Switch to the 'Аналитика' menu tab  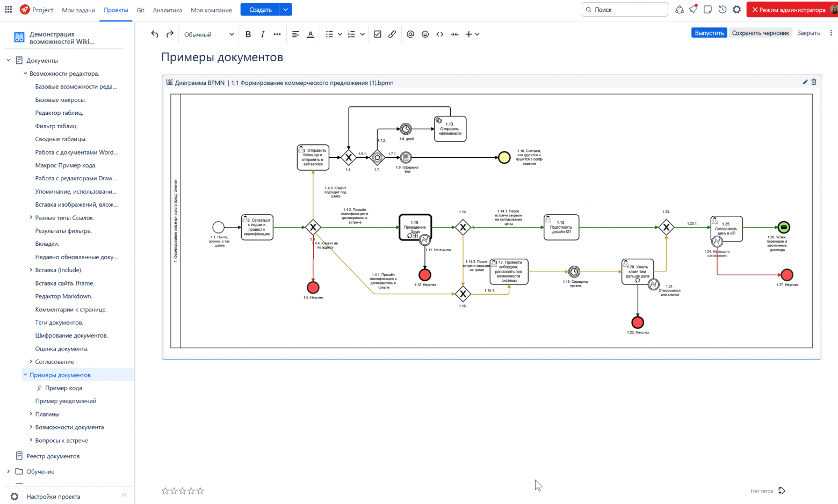pyautogui.click(x=167, y=10)
